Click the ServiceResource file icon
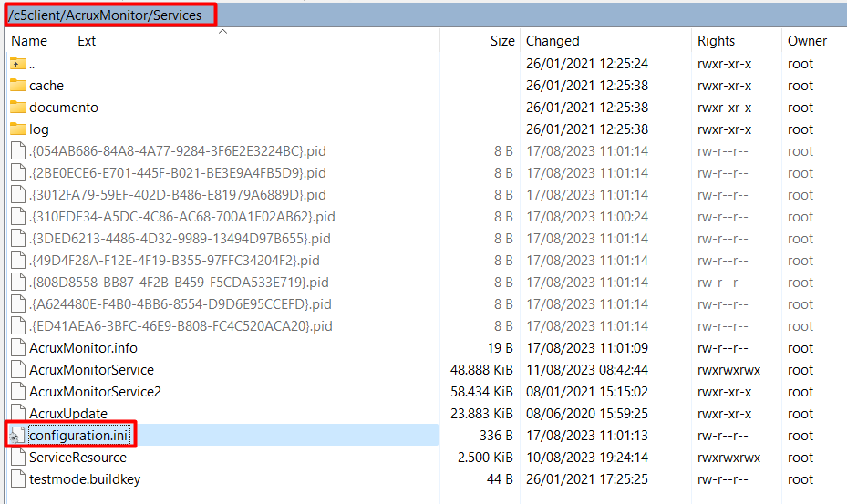Image resolution: width=847 pixels, height=504 pixels. tap(18, 458)
